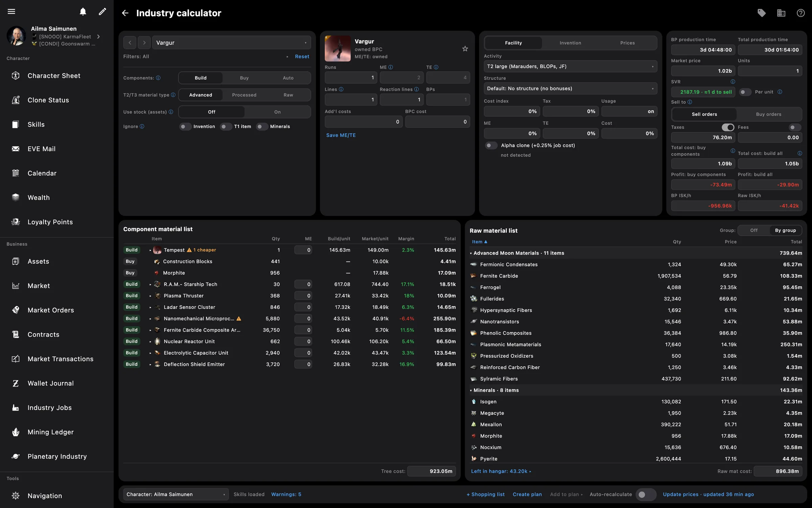Open Calendar in the sidebar
Screen dimensions: 812x508
[x=57, y=173]
